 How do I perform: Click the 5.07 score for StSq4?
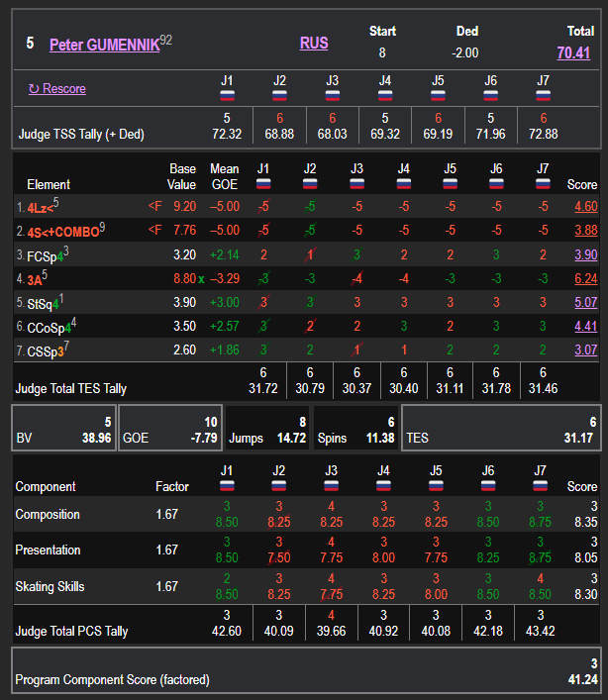click(586, 303)
